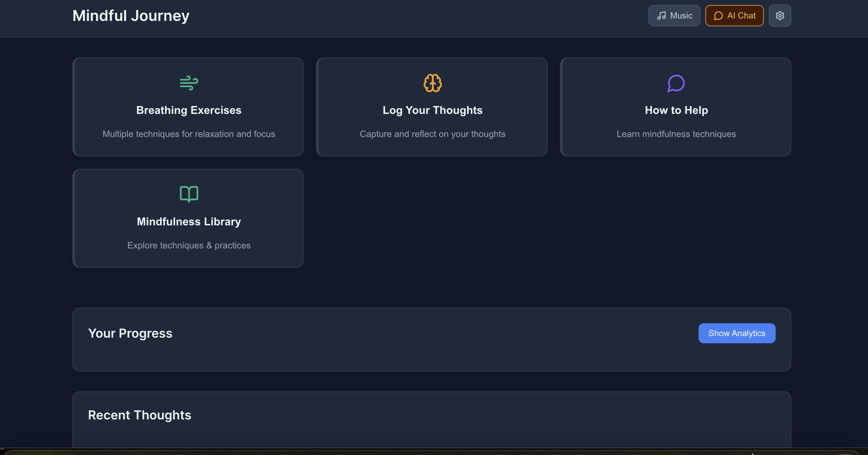This screenshot has height=455, width=868.
Task: Click the chat bubble icon in AI Chat
Action: tap(718, 16)
